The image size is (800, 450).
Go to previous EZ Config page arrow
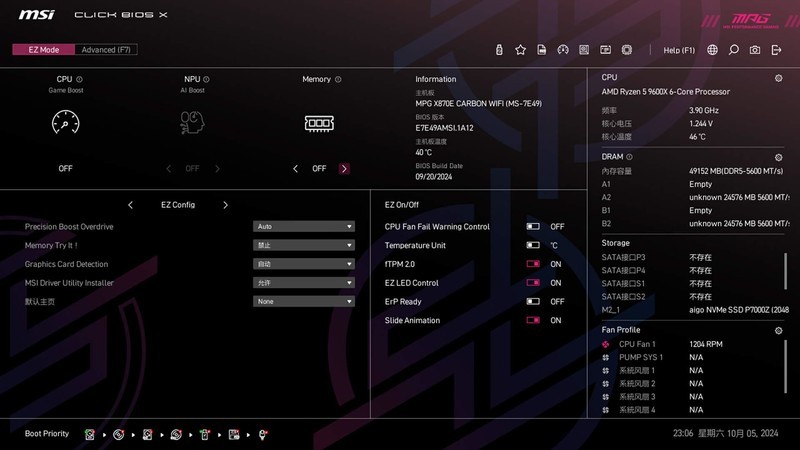click(x=131, y=205)
